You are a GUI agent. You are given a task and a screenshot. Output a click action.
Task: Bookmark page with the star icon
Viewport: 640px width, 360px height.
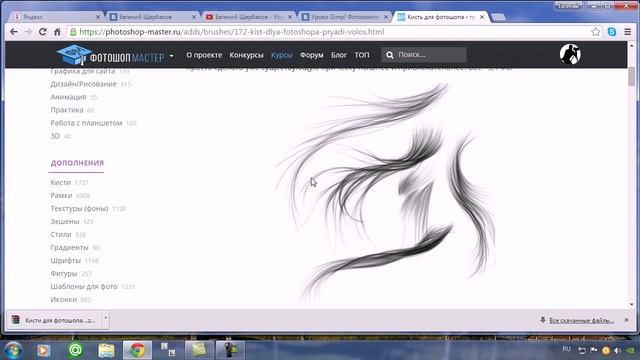click(596, 32)
